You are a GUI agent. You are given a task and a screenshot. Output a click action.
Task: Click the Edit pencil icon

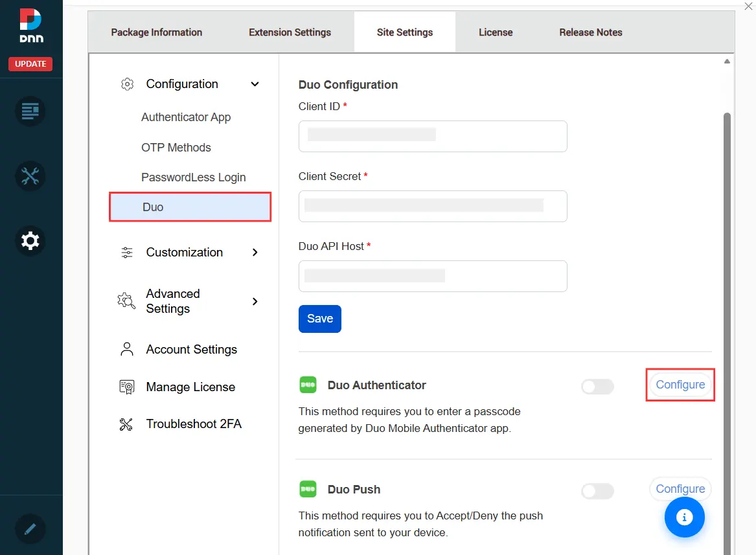[x=30, y=529]
